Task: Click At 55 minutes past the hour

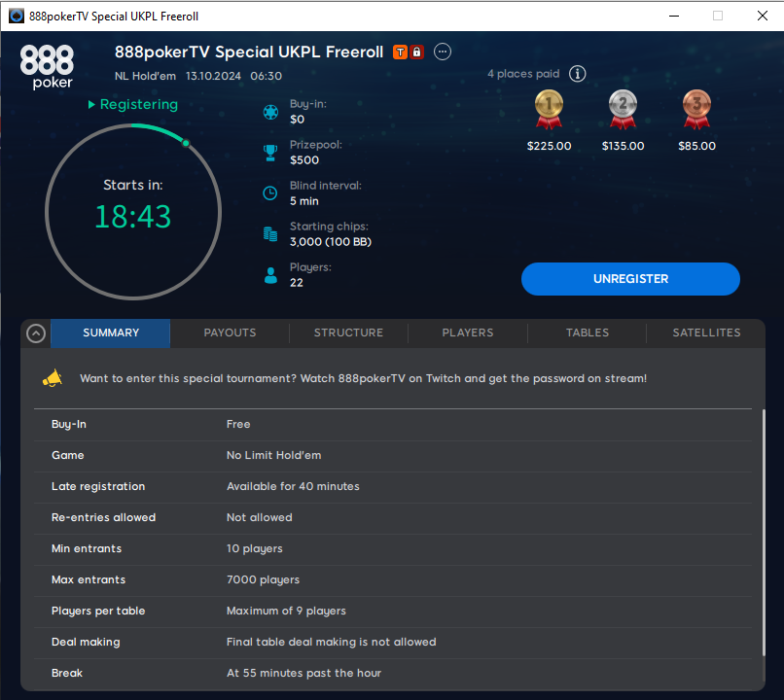Action: click(x=304, y=673)
